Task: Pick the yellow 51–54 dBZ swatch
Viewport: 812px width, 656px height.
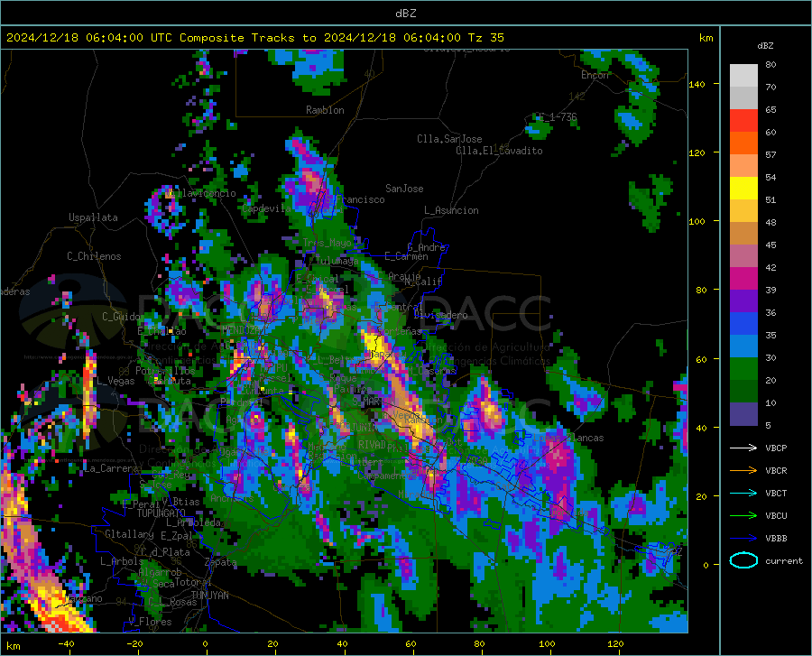Action: (x=743, y=189)
